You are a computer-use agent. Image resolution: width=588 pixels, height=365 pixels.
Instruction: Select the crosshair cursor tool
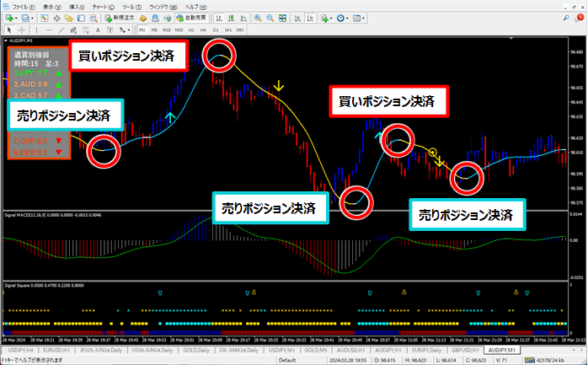[x=22, y=30]
